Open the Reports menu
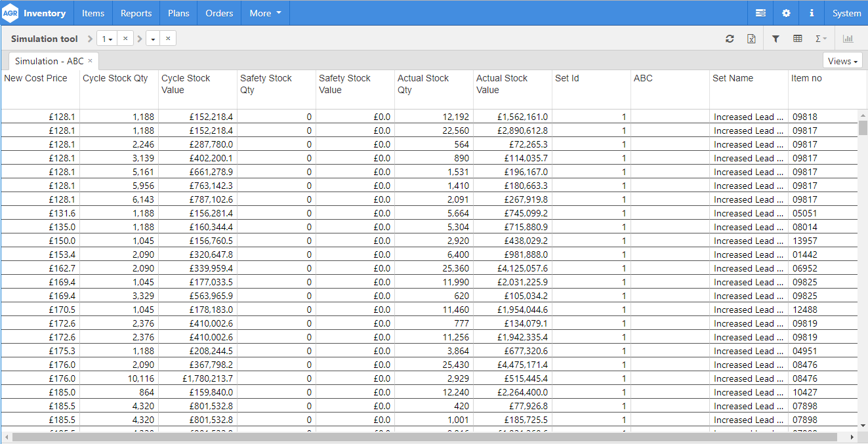Image resolution: width=868 pixels, height=444 pixels. tap(136, 13)
